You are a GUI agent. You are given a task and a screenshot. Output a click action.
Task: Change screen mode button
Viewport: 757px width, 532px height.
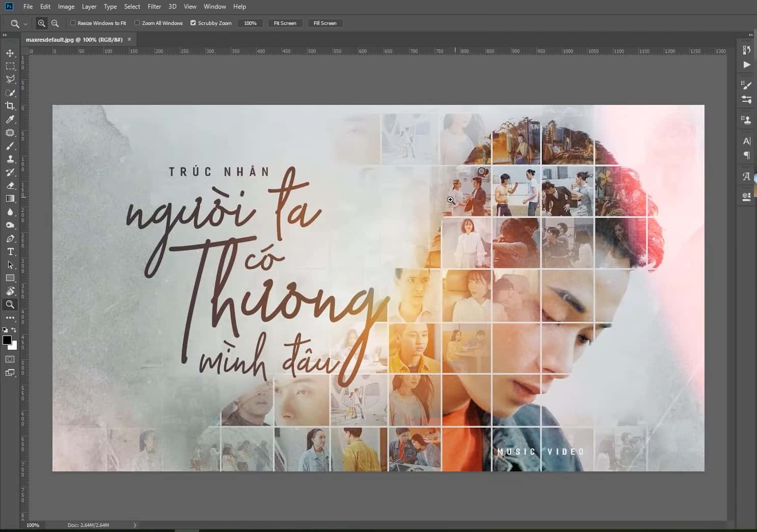[x=10, y=373]
